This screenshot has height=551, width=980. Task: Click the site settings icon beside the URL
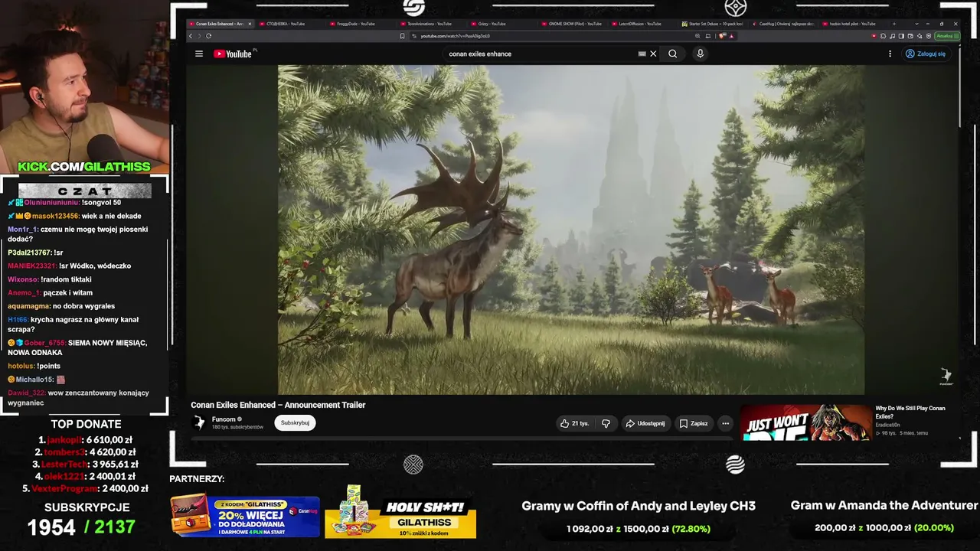point(414,36)
